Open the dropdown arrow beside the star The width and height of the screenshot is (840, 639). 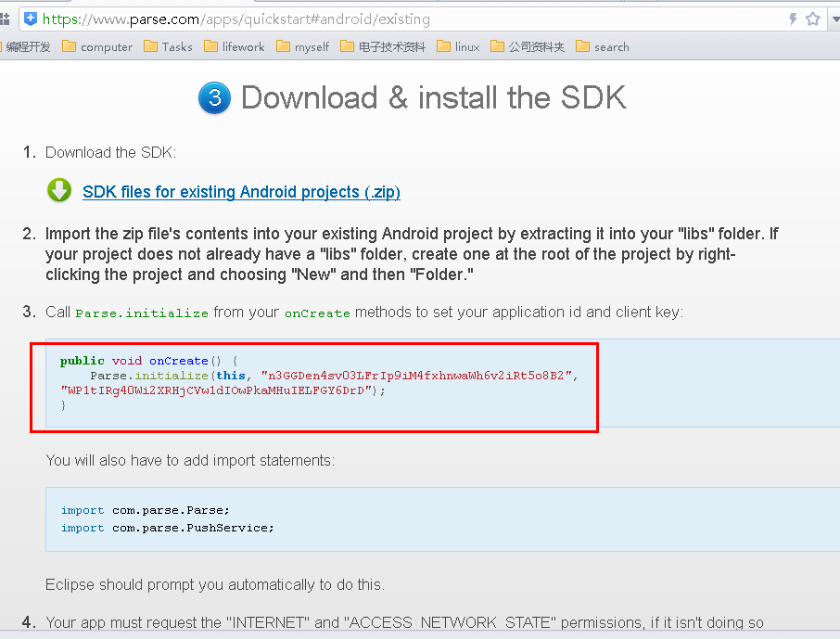click(x=835, y=19)
